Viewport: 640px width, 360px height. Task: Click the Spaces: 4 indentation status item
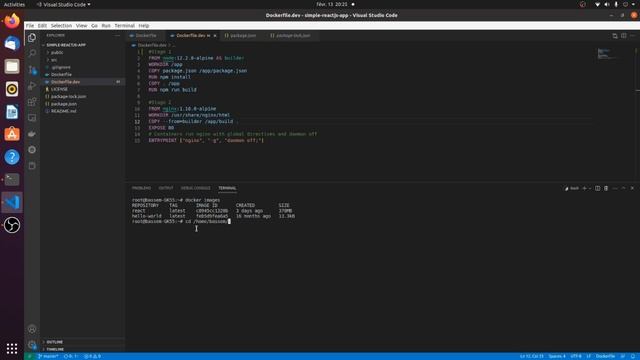pyautogui.click(x=557, y=356)
